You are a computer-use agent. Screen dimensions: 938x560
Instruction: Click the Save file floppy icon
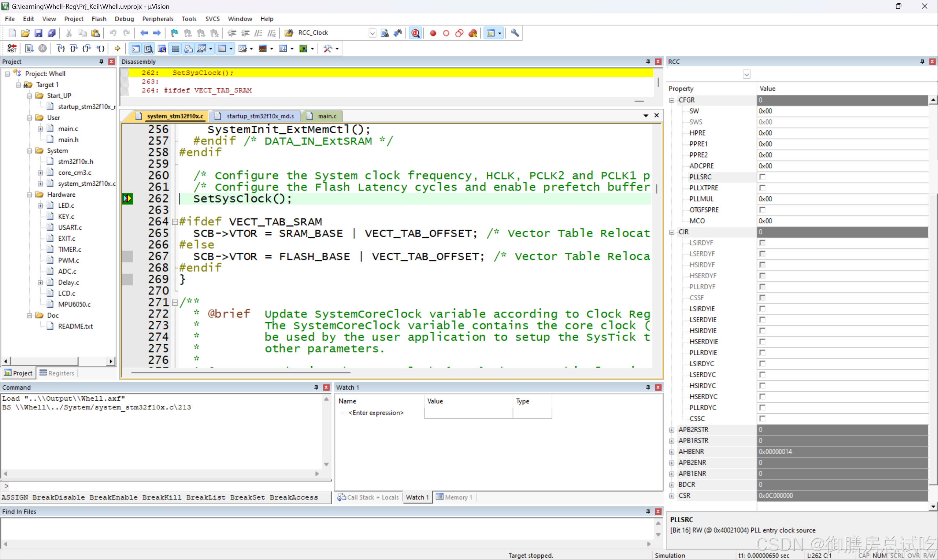(x=38, y=33)
